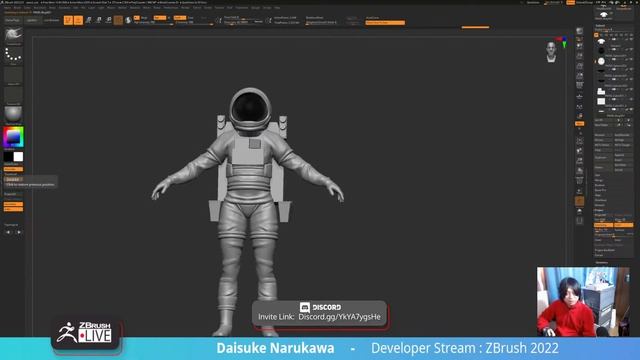Select the Scale transform icon in the top shelf
Screen dimensions: 640x360
point(98,20)
